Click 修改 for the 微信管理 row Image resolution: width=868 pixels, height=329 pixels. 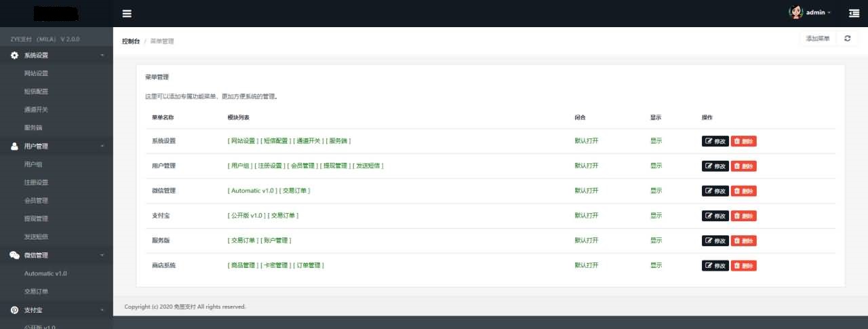715,191
